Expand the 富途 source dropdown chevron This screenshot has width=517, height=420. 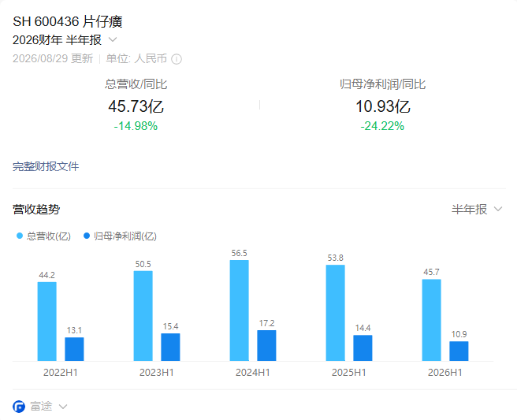coord(63,407)
